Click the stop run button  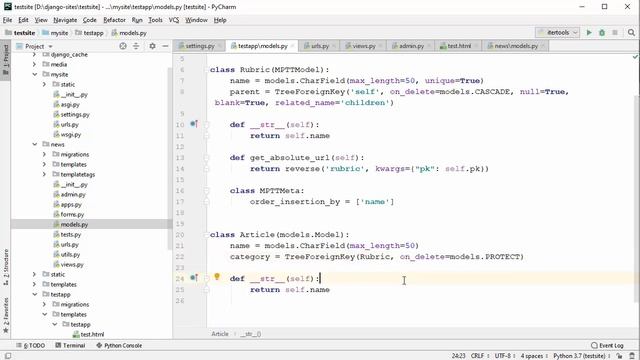point(615,33)
